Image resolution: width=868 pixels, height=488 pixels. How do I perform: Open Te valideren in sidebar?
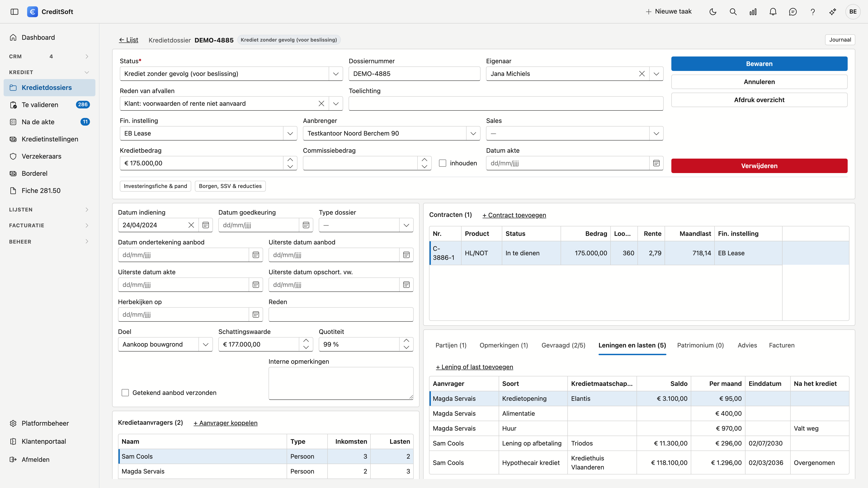point(49,105)
